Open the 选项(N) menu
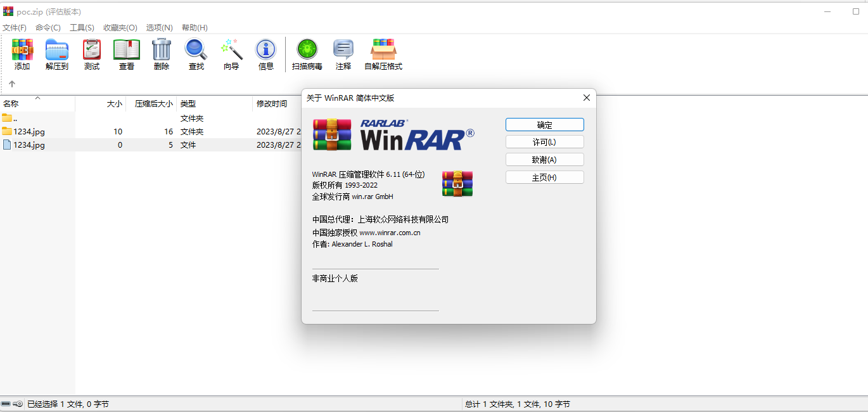 point(159,27)
